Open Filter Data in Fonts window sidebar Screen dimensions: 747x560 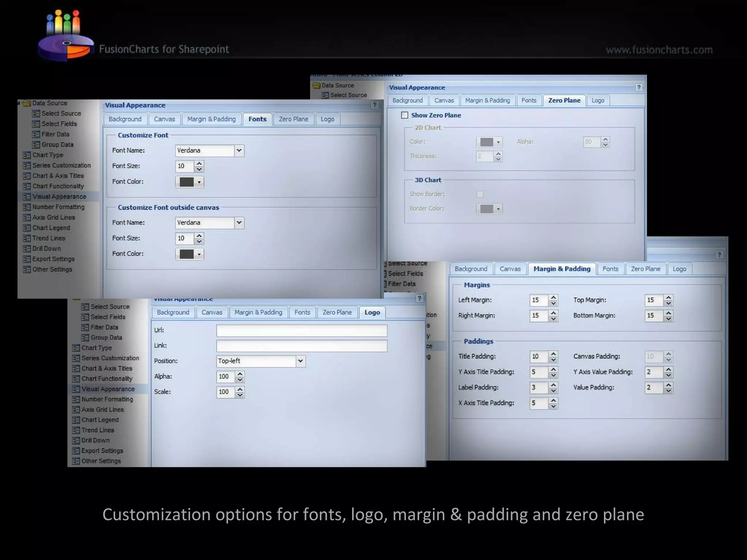[55, 134]
